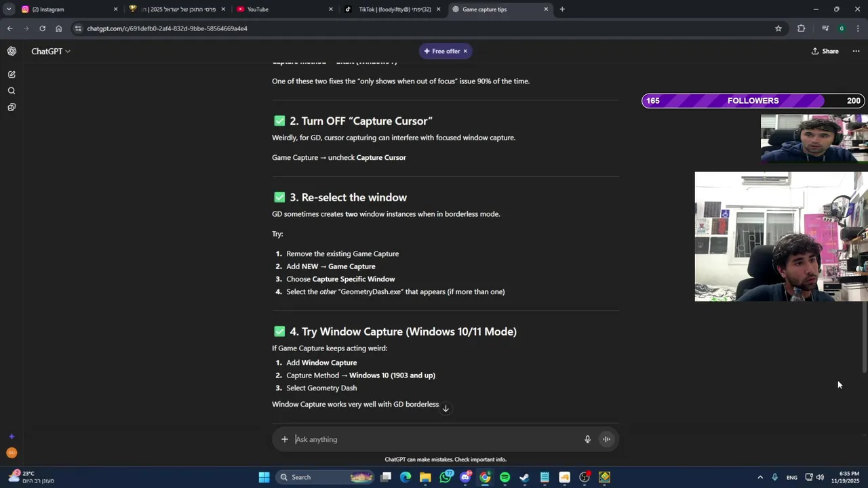The image size is (868, 488).
Task: Open Spotify from the taskbar
Action: [505, 477]
